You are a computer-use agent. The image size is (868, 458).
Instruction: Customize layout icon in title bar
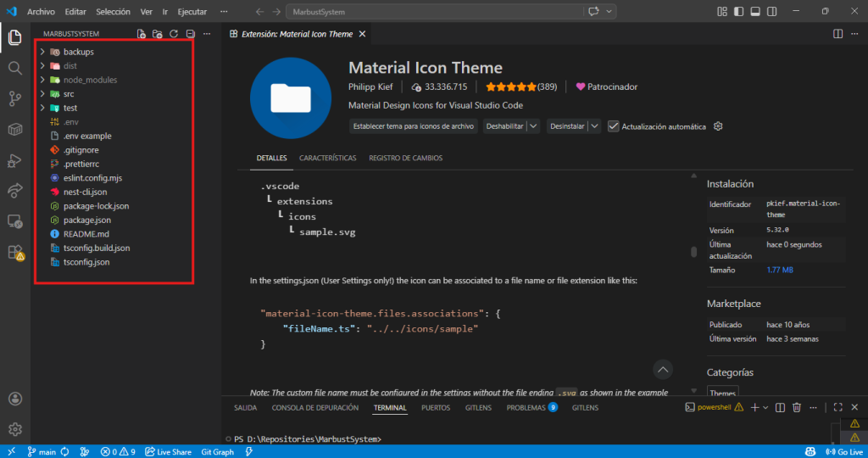click(722, 11)
